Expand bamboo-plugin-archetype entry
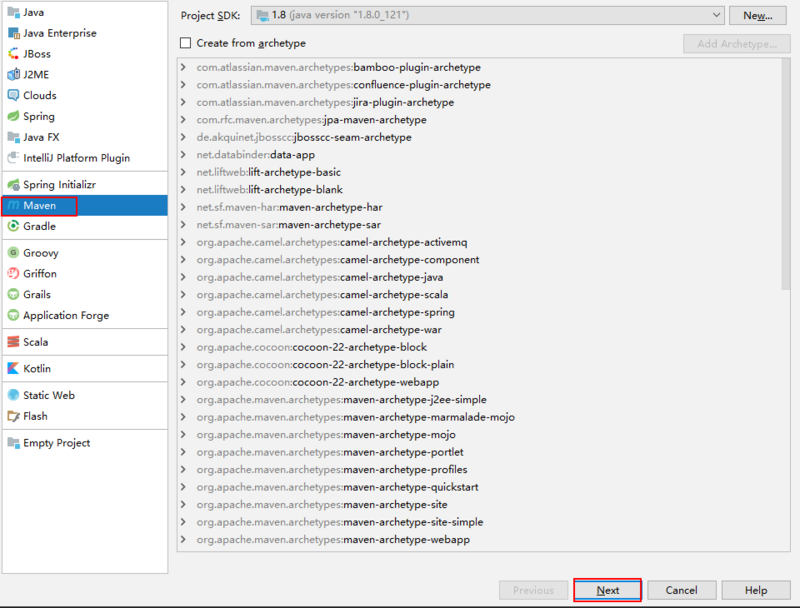This screenshot has width=800, height=608. (x=183, y=67)
